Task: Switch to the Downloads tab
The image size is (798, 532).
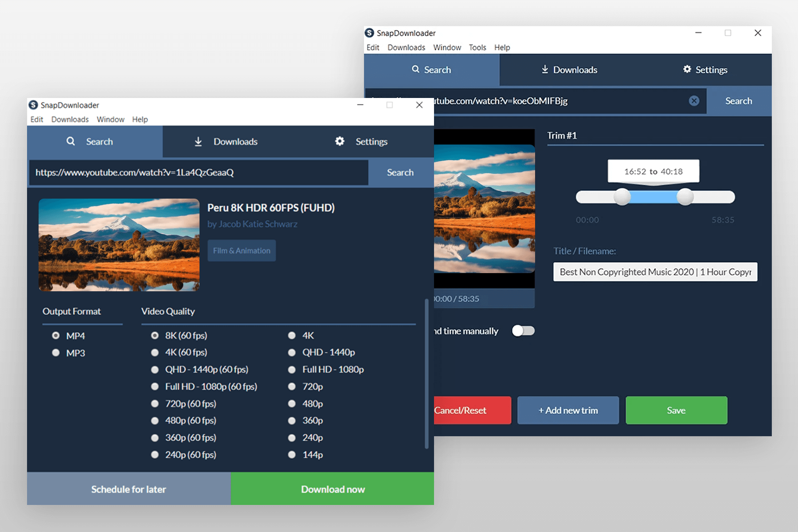Action: point(235,141)
